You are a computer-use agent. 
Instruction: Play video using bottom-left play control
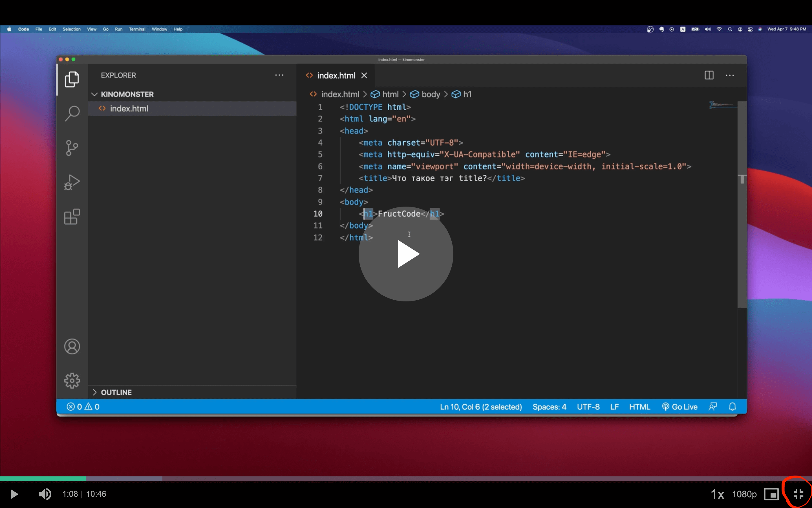click(14, 494)
